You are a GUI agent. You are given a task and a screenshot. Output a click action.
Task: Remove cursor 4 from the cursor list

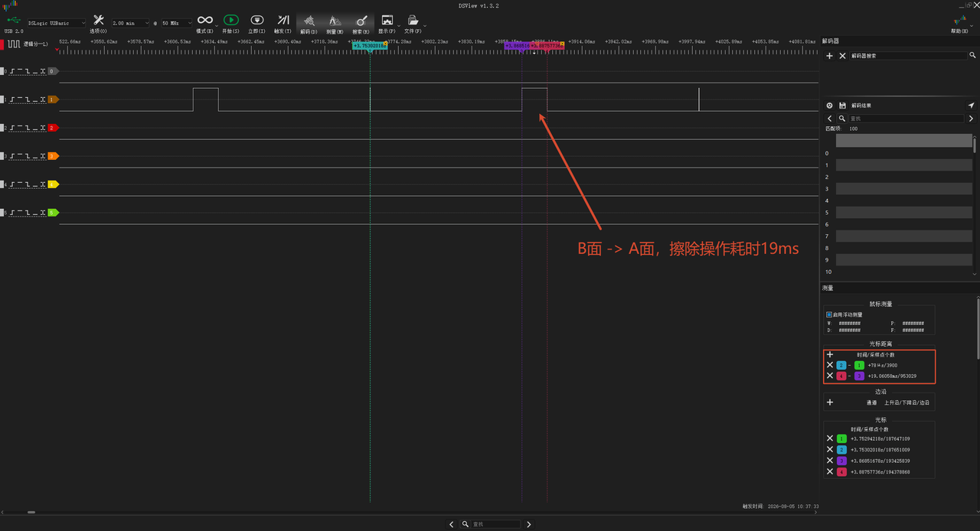(x=830, y=472)
